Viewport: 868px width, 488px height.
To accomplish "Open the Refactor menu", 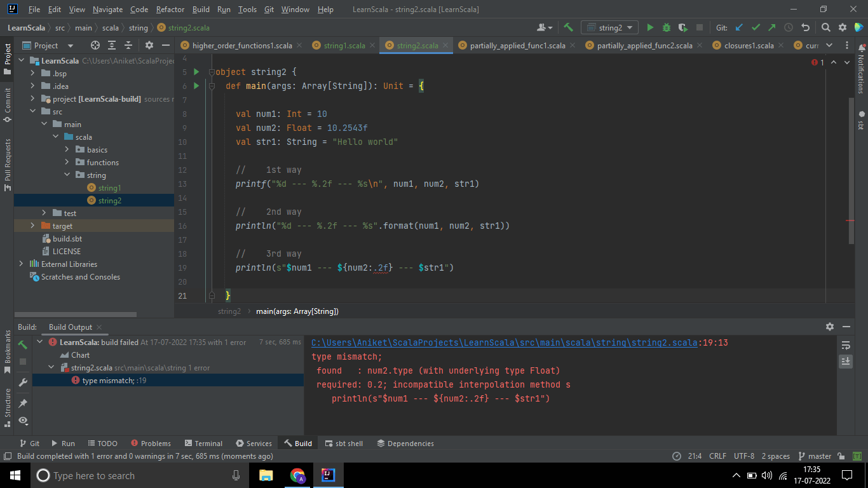I will [170, 10].
